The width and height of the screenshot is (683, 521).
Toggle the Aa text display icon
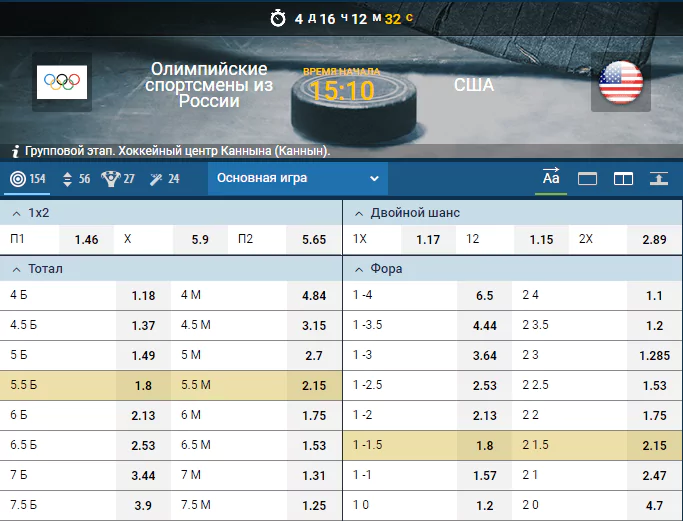[551, 178]
